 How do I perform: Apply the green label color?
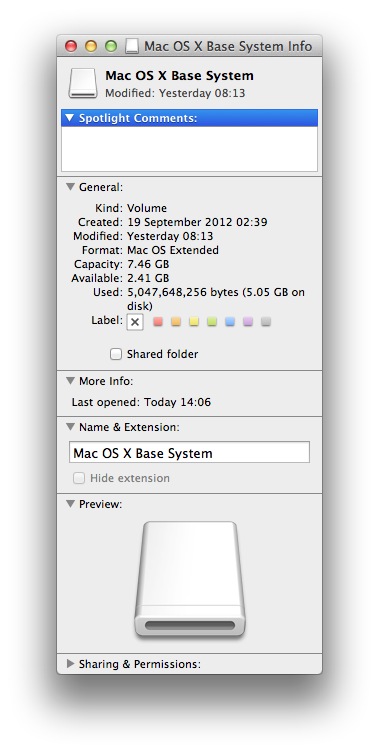212,321
